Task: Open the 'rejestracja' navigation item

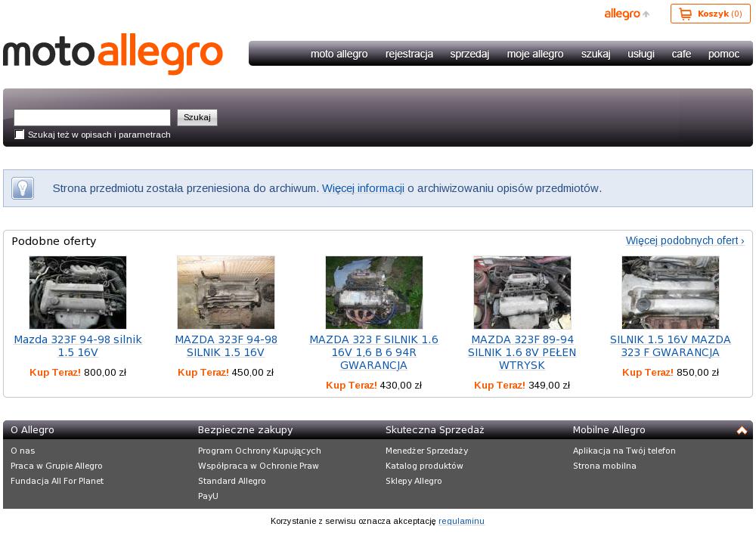Action: point(409,54)
